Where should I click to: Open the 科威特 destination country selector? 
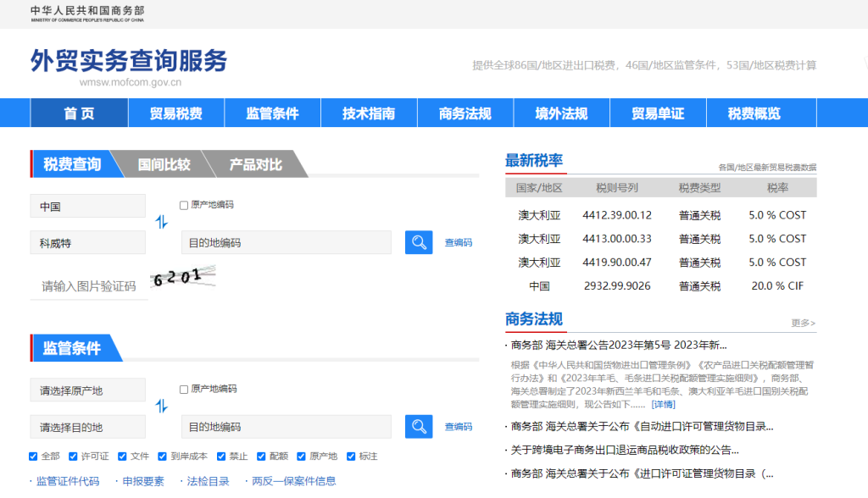pyautogui.click(x=88, y=242)
